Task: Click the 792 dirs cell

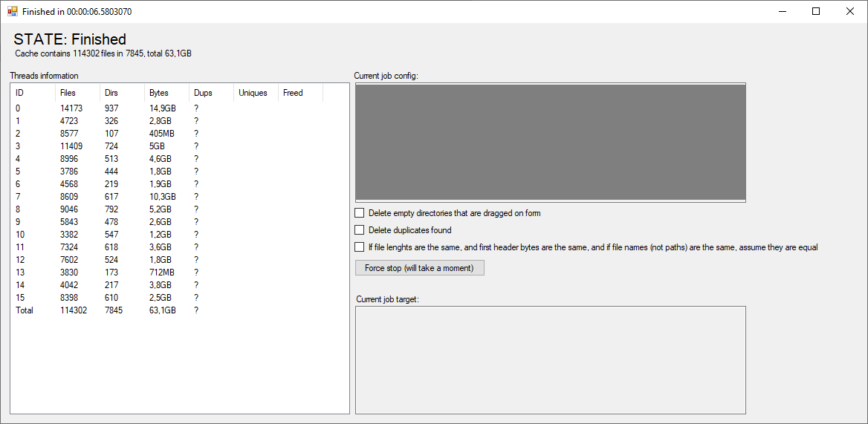Action: pos(111,209)
